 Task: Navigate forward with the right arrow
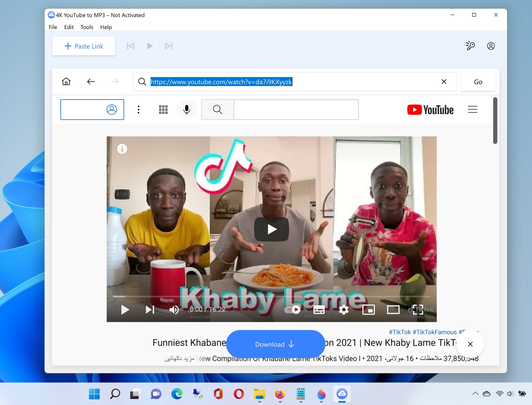[115, 81]
